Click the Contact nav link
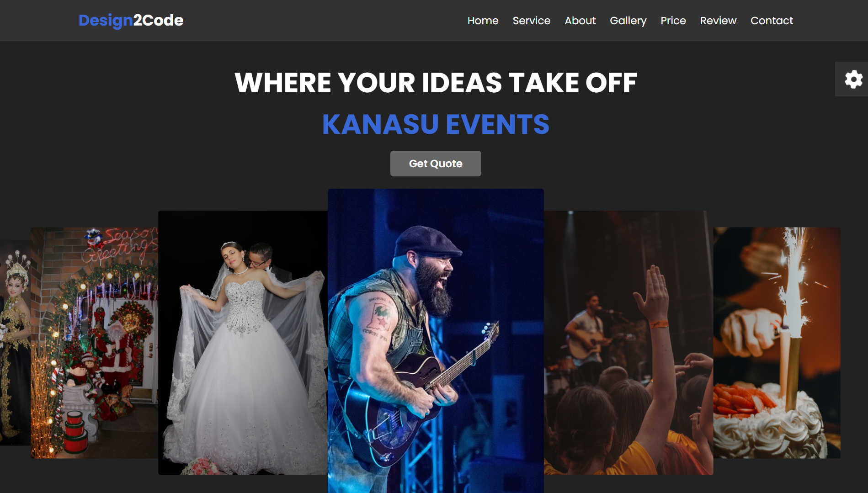Image resolution: width=868 pixels, height=493 pixels. tap(772, 21)
